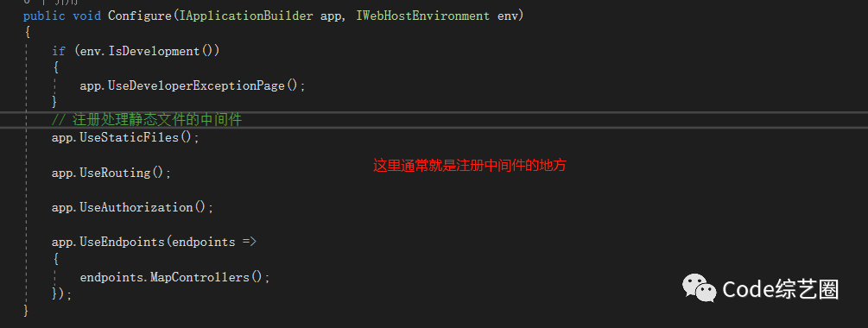Click the public keyword
This screenshot has width=868, height=328.
[x=44, y=16]
